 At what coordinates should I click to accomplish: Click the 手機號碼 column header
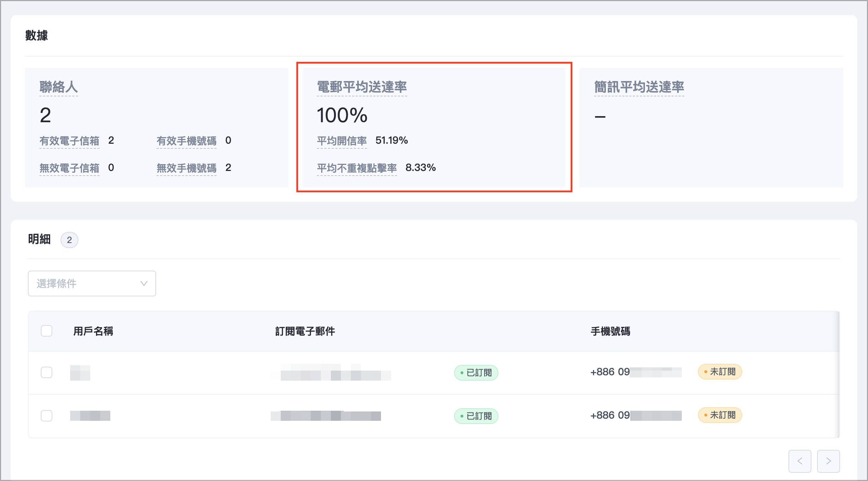tap(610, 331)
